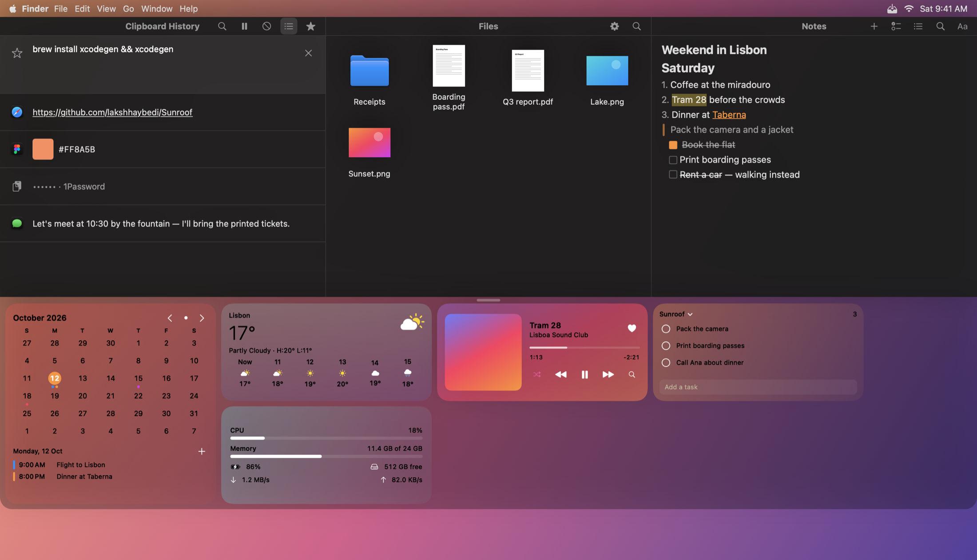The image size is (977, 560).
Task: Open the Window menu in the menu bar
Action: pyautogui.click(x=156, y=8)
